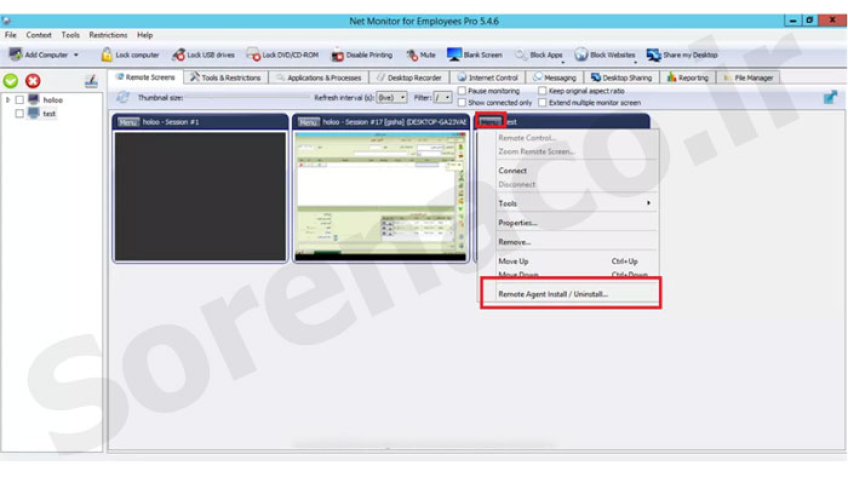Select the holoo Session #17 screen thumbnail
Screen dimensions: 848x477
[x=380, y=196]
